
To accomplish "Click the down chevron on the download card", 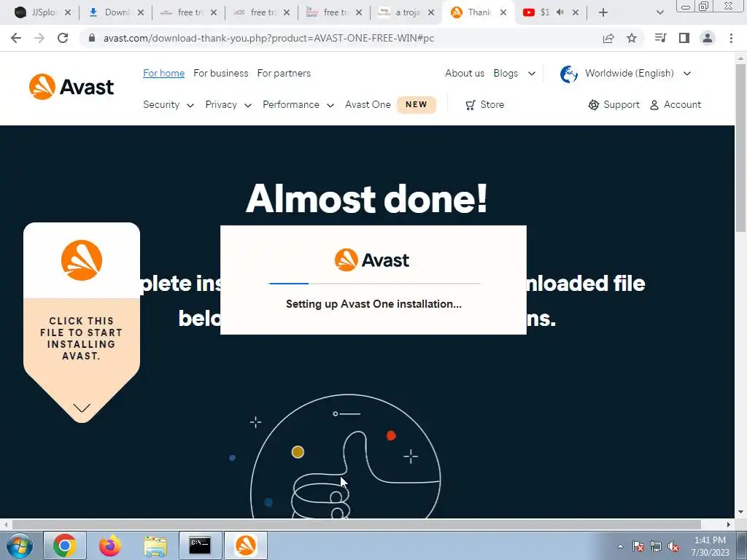I will [82, 408].
